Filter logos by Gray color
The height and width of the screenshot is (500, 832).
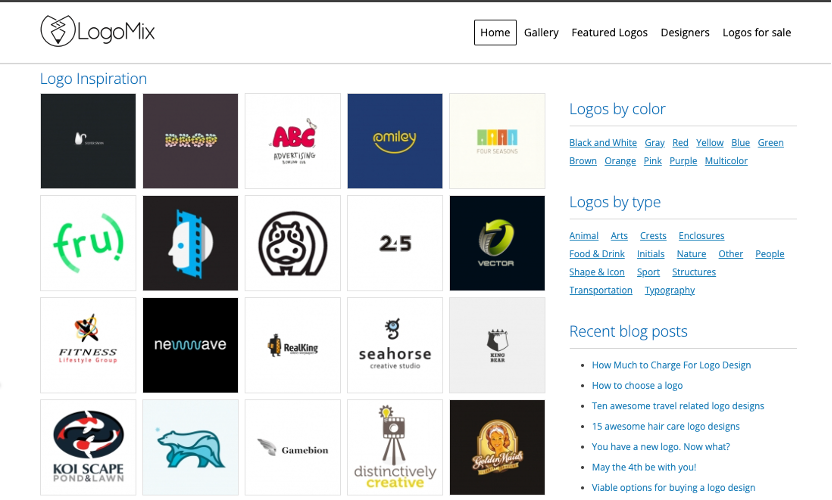coord(654,143)
